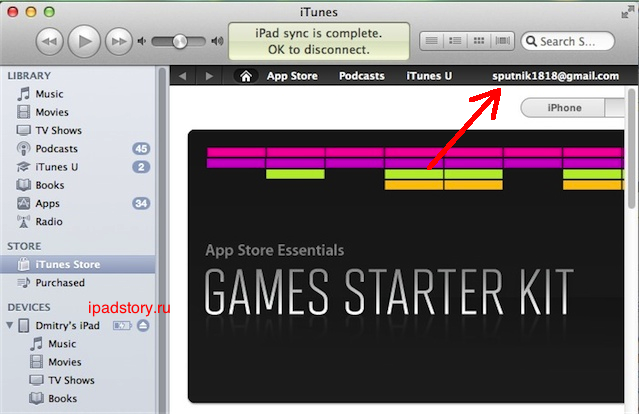Click the LIBRARY section header
Screen dimensions: 639x414
tap(29, 76)
